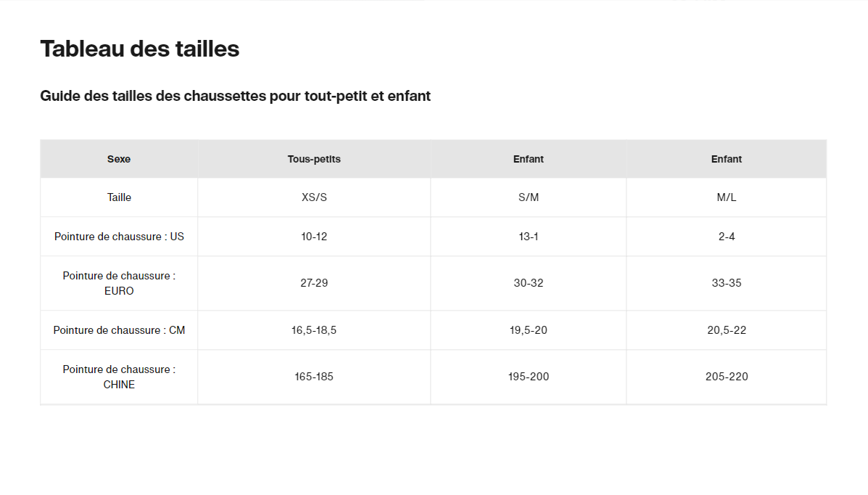Select the CHINE 195-200 cell
The width and height of the screenshot is (868, 495).
pos(529,377)
